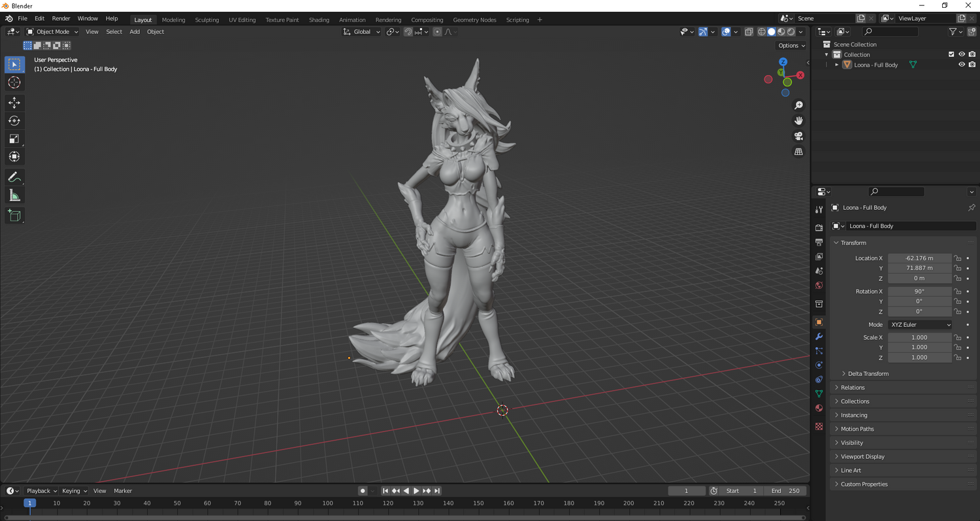Lock the Scale X value
The width and height of the screenshot is (980, 521).
point(958,337)
